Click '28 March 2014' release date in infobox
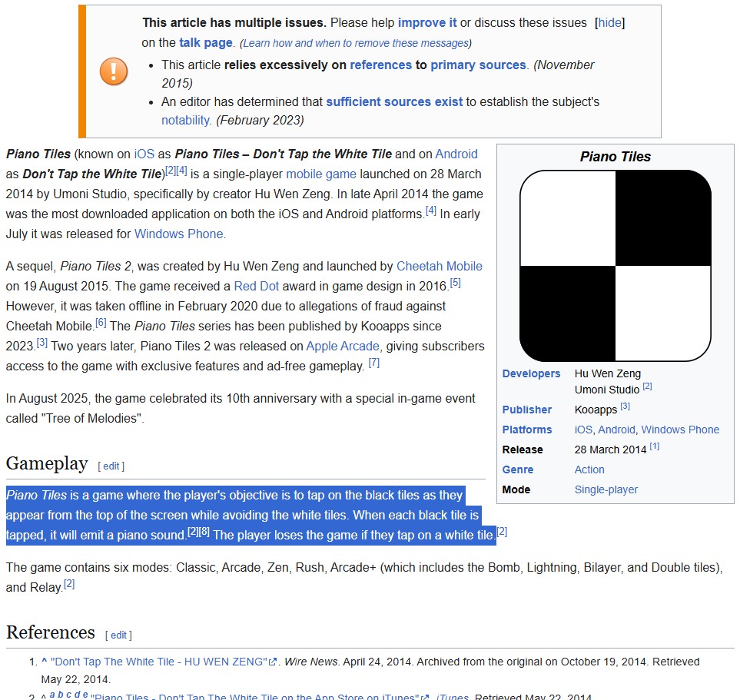Screen dimensions: 740x700 (x=610, y=450)
